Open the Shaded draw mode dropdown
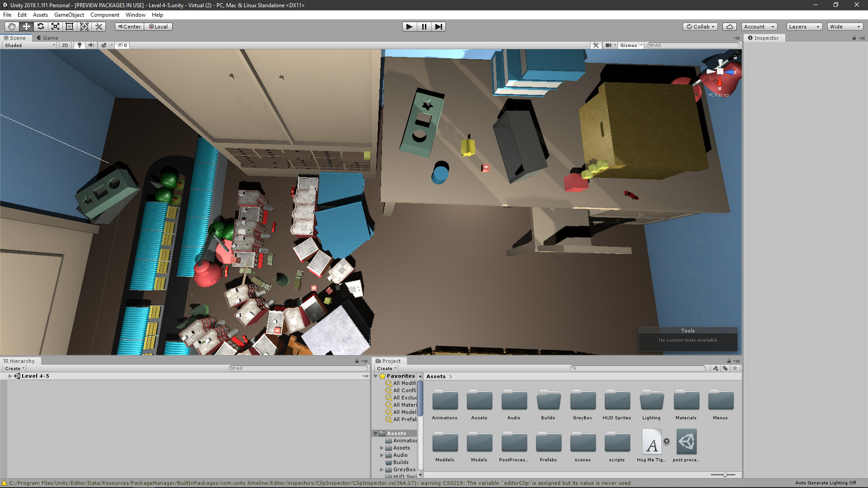The image size is (868, 488). coord(30,45)
